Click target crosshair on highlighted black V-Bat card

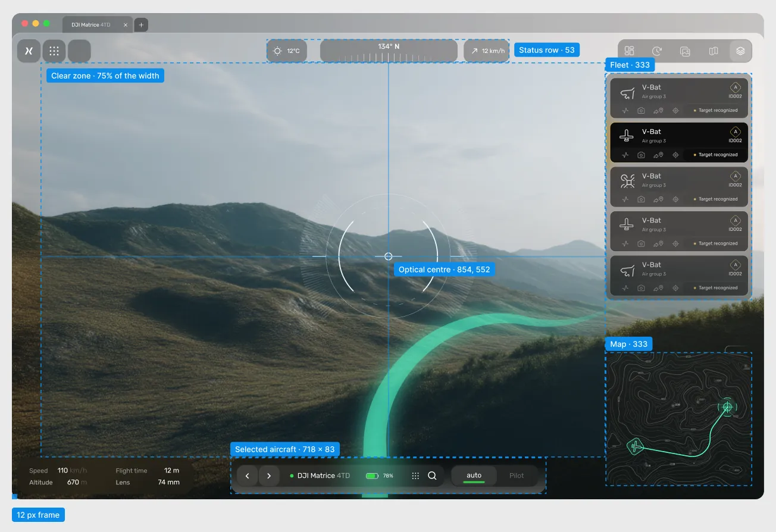click(x=675, y=155)
